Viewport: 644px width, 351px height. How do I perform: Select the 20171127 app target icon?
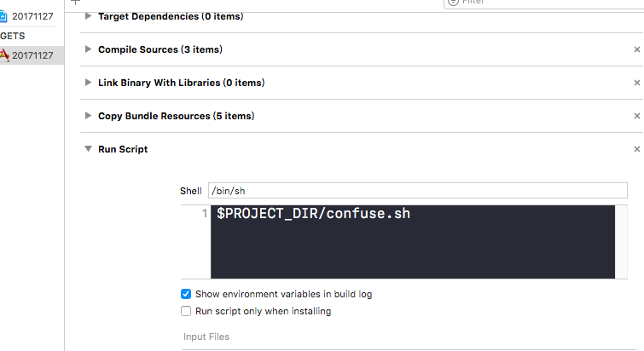(x=4, y=55)
